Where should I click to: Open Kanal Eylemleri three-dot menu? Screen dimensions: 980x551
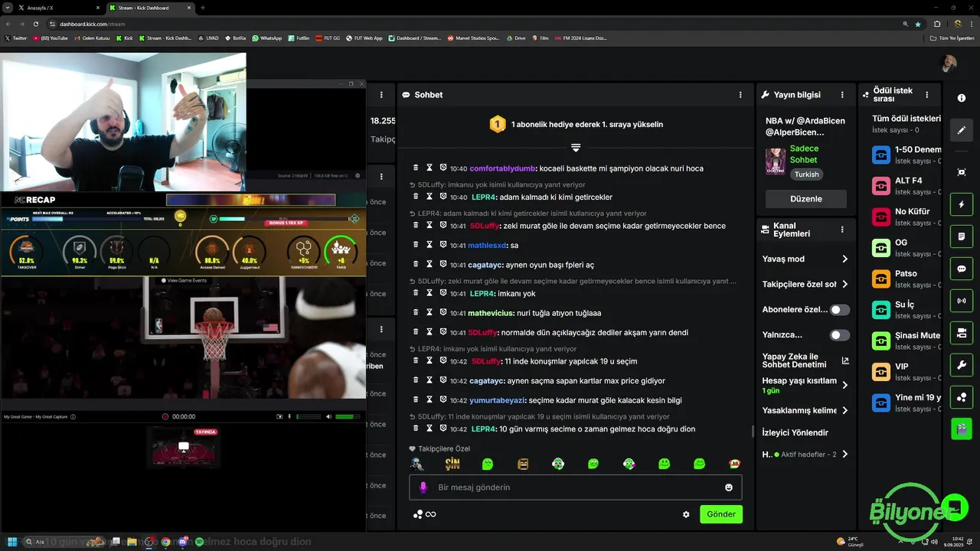coord(842,230)
